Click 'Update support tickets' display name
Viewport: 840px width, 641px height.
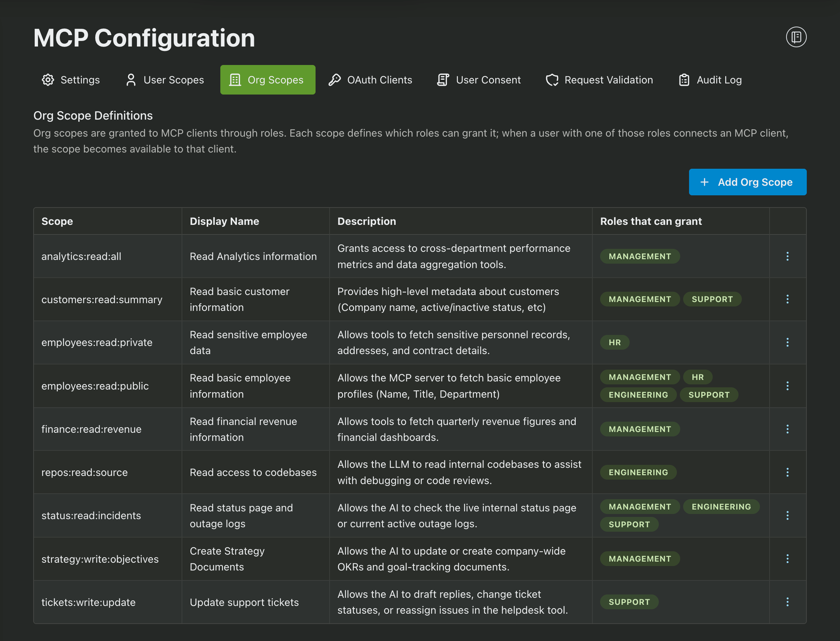pyautogui.click(x=244, y=602)
